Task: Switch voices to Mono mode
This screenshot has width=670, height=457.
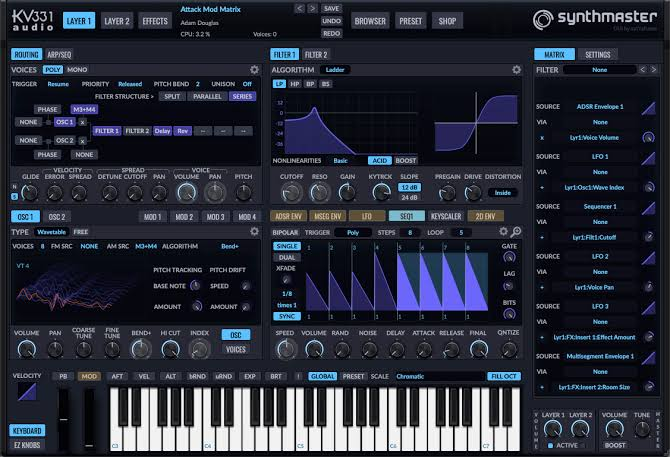Action: point(77,70)
